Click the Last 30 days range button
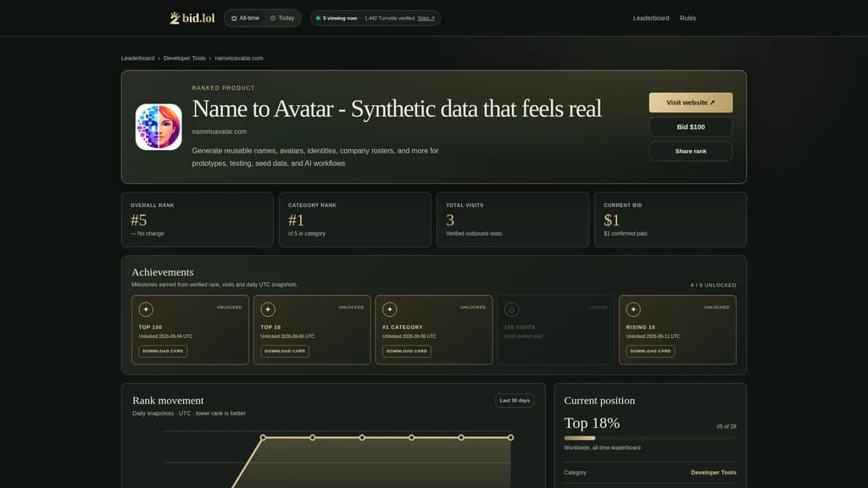Viewport: 868px width, 488px height. pos(515,401)
